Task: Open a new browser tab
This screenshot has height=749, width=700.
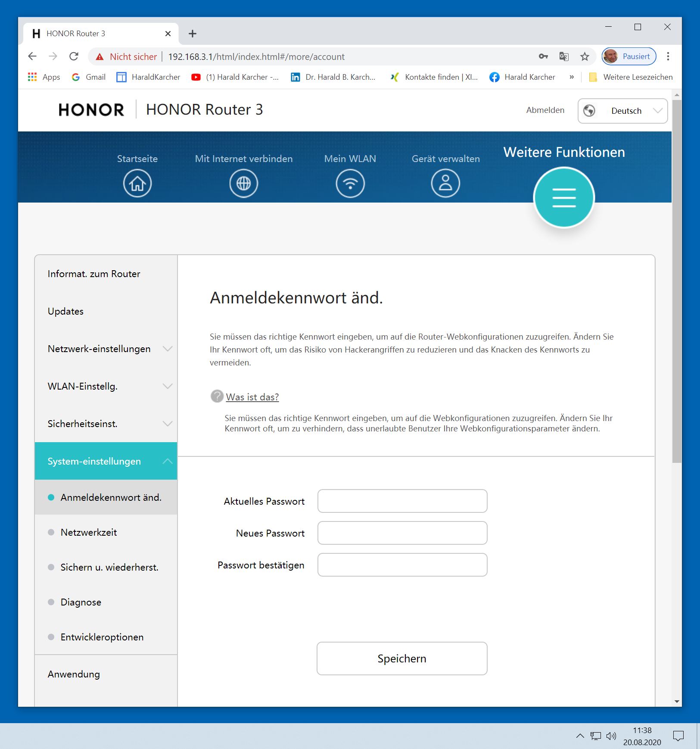Action: 193,34
